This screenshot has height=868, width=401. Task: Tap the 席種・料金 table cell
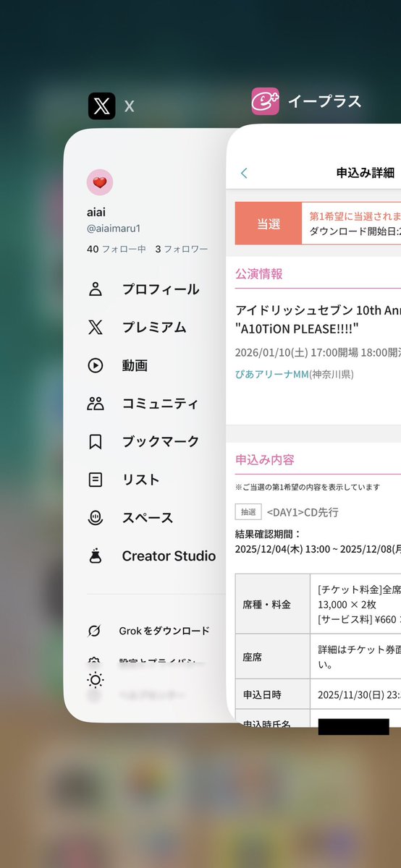pyautogui.click(x=273, y=604)
